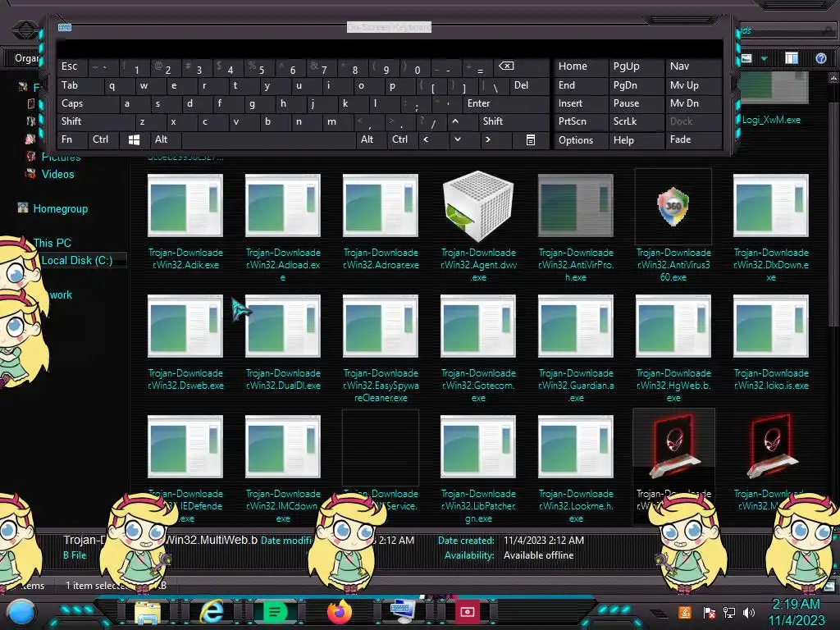Open Trojan-Downloader.Win32.Adik.exe file icon
The image size is (840, 630).
pyautogui.click(x=185, y=205)
